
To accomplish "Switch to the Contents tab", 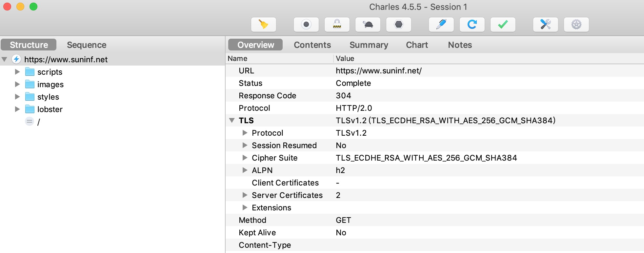I will [x=312, y=45].
